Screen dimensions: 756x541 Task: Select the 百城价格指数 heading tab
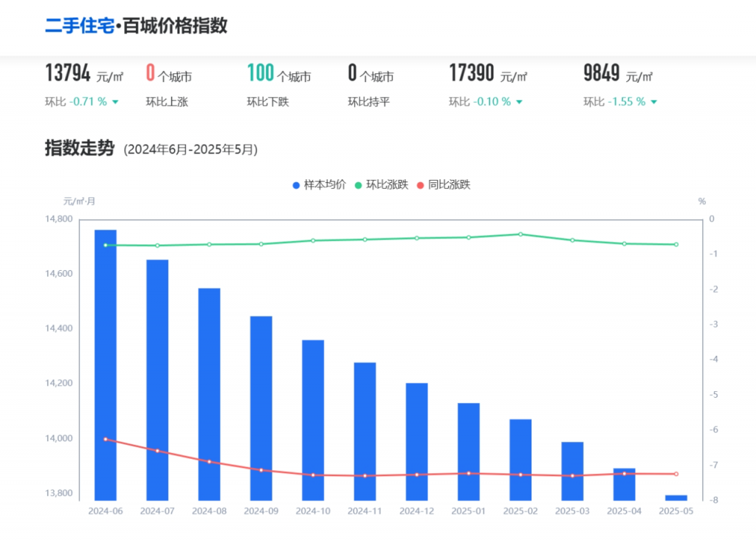(x=174, y=27)
